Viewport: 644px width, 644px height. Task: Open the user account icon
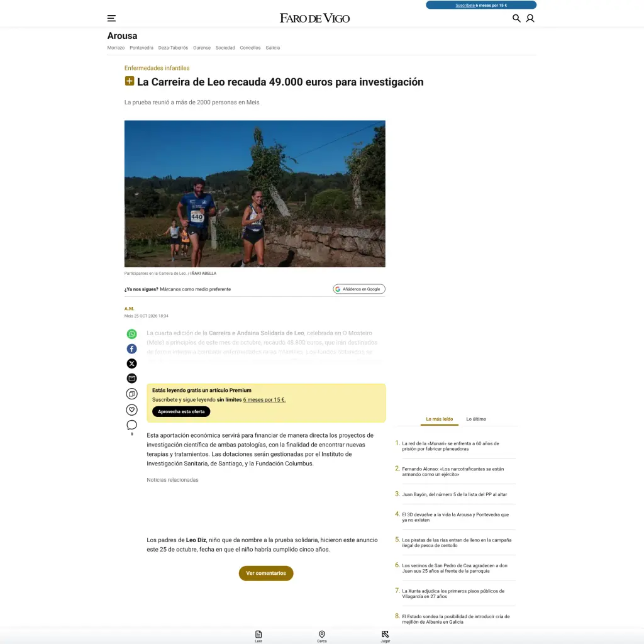pyautogui.click(x=530, y=18)
